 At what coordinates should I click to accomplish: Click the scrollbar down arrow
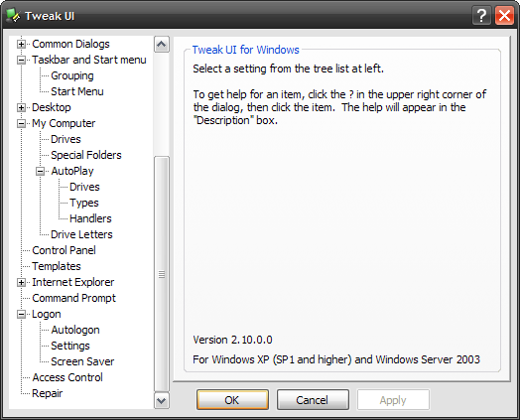coord(162,400)
